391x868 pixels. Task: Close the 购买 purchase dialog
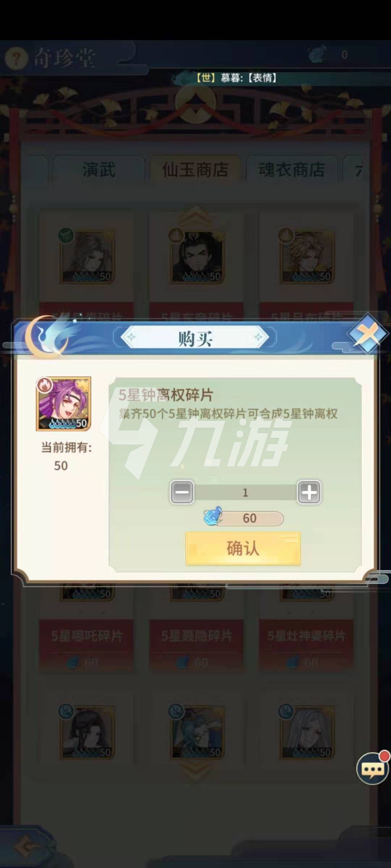(x=368, y=333)
